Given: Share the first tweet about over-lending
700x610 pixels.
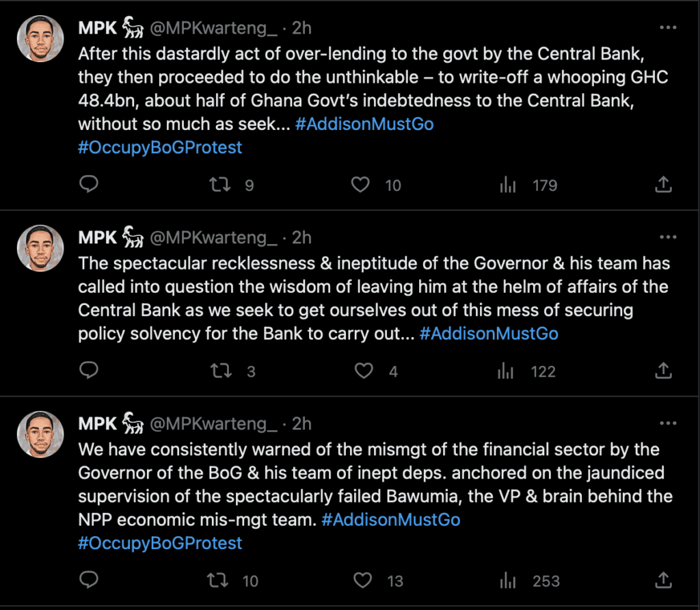Looking at the screenshot, I should (663, 185).
